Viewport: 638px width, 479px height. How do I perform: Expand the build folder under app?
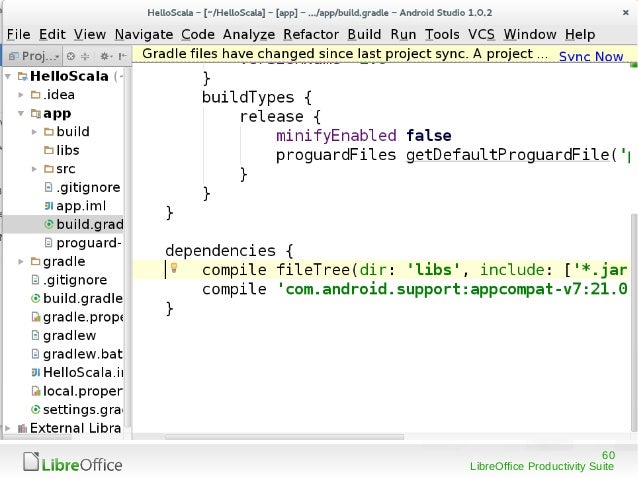coord(34,132)
